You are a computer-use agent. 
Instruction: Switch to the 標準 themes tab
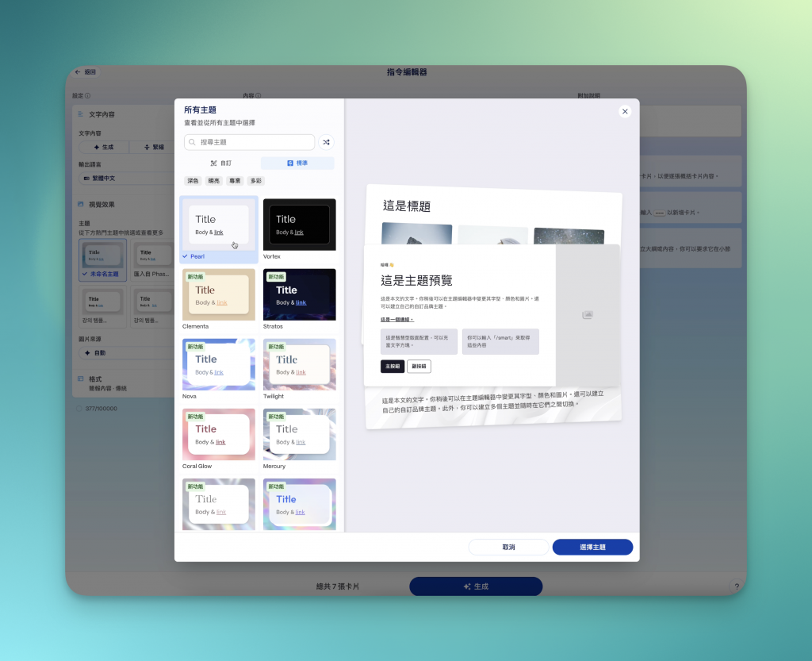pos(297,163)
